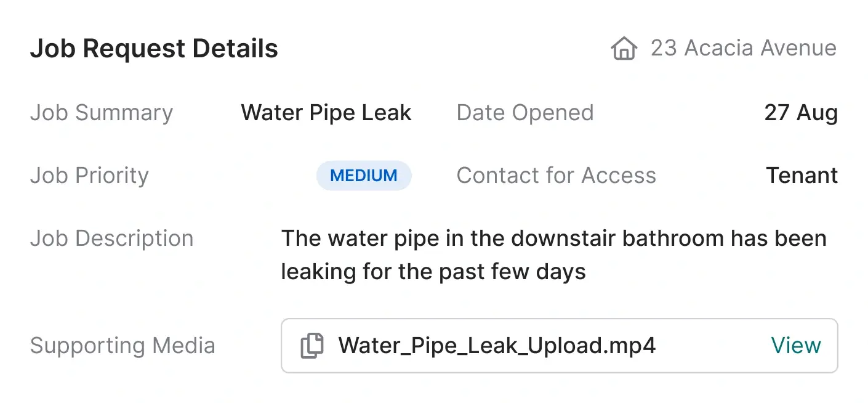Click the Job Priority label

point(89,176)
